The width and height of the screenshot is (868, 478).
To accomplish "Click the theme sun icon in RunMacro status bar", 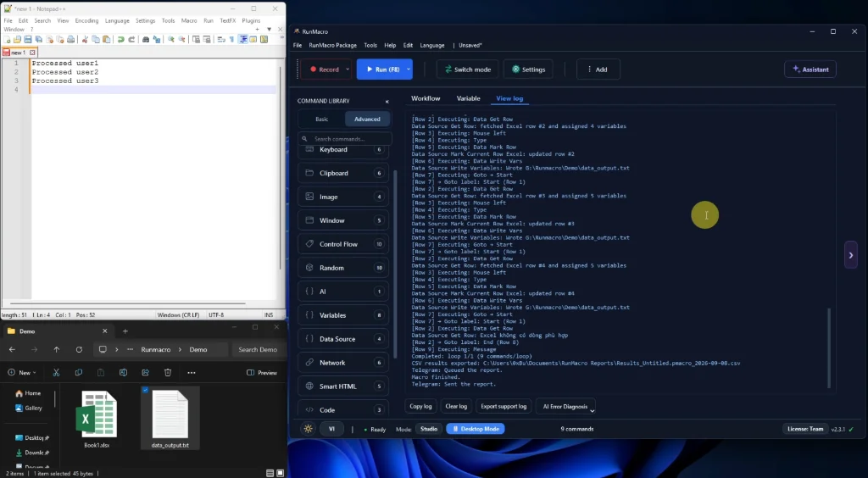I will (309, 429).
